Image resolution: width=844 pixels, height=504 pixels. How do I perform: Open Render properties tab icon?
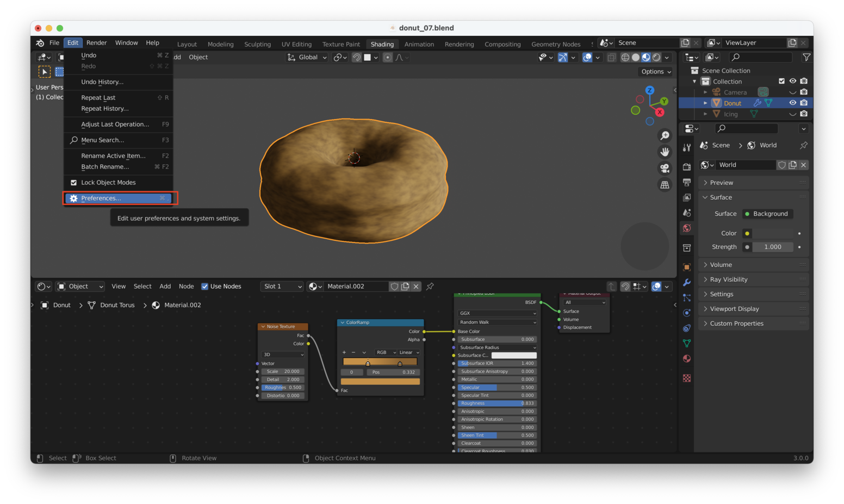[687, 167]
